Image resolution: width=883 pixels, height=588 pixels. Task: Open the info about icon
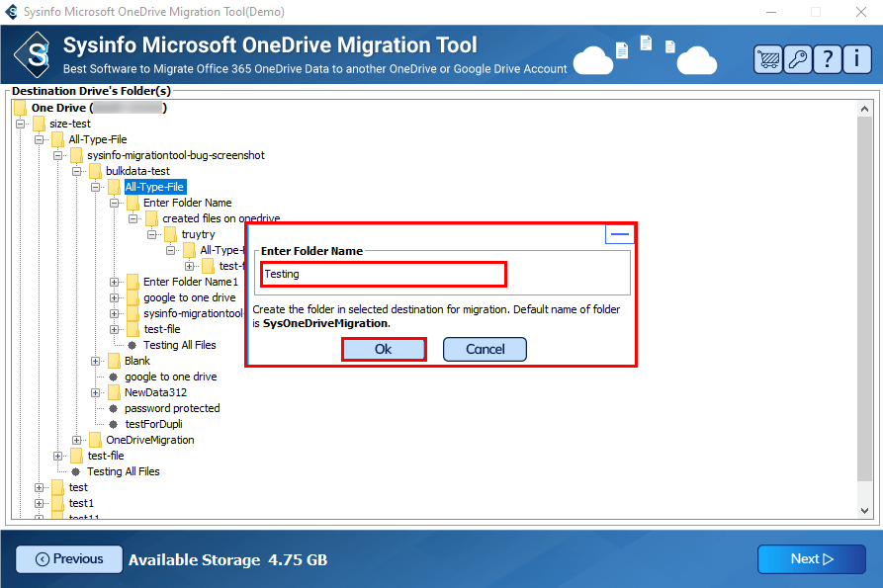click(856, 59)
